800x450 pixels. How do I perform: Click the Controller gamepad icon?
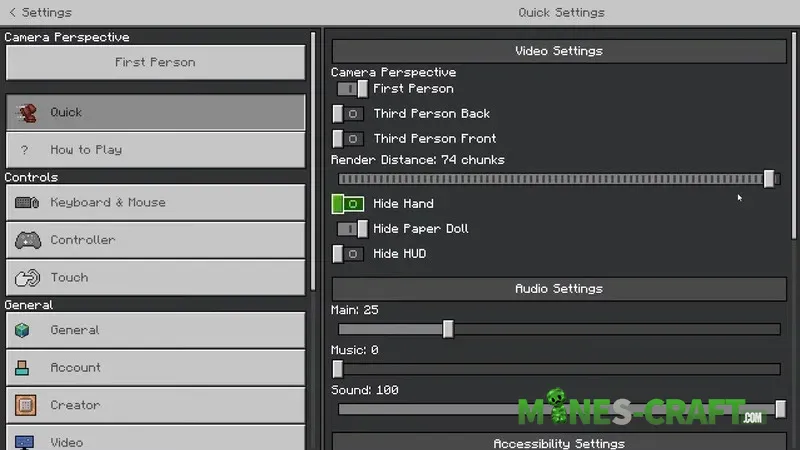click(26, 240)
